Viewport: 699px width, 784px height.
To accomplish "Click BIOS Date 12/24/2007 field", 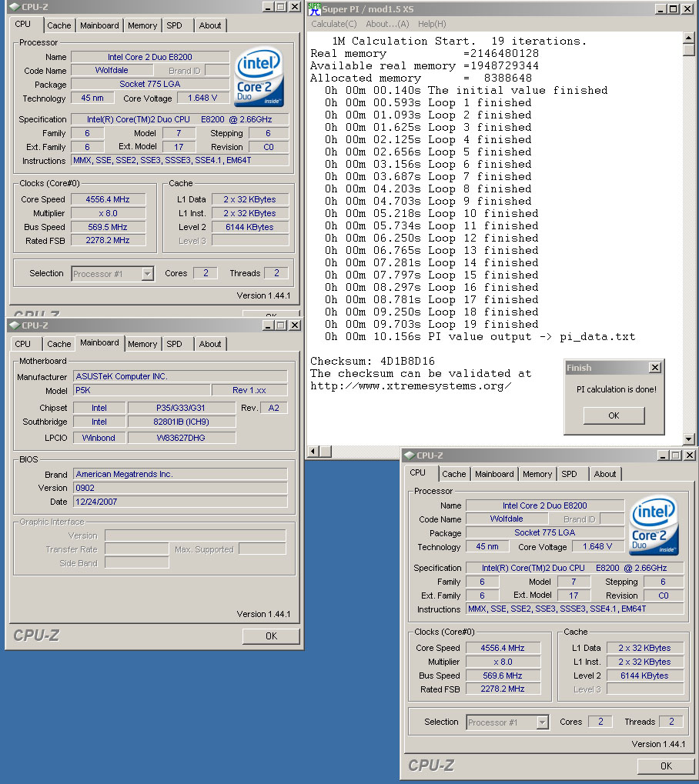I will pos(180,502).
